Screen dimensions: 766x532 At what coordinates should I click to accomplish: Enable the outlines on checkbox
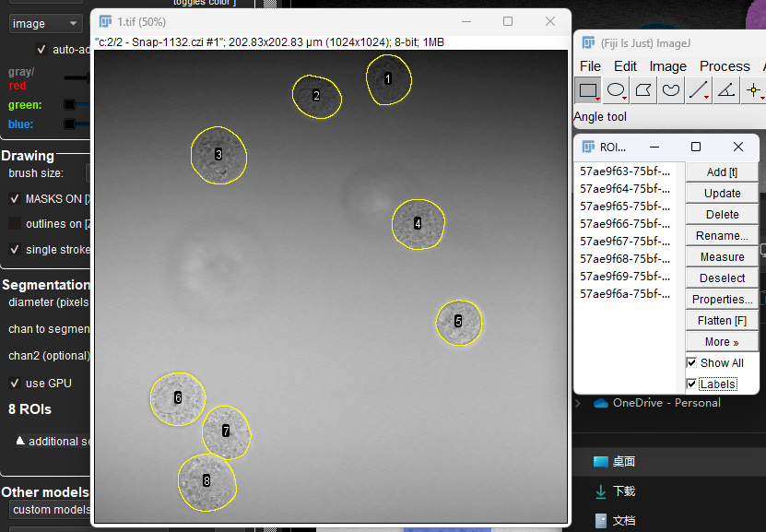15,224
